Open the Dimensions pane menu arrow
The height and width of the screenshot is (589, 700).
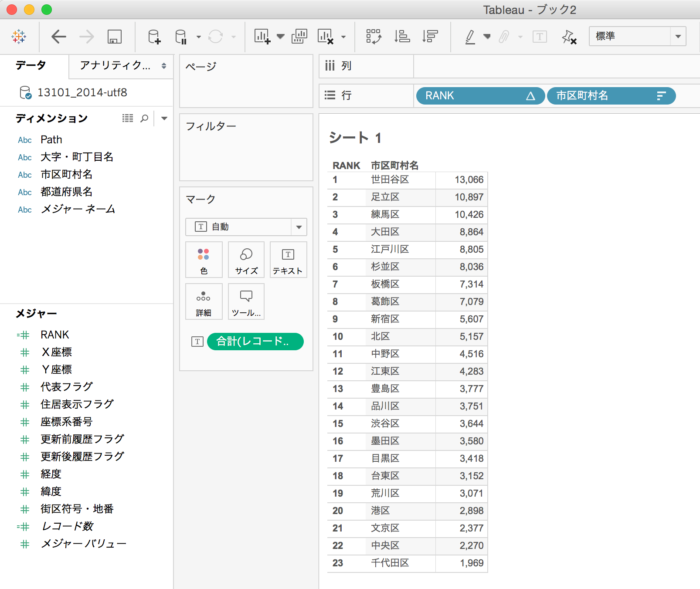tap(164, 118)
